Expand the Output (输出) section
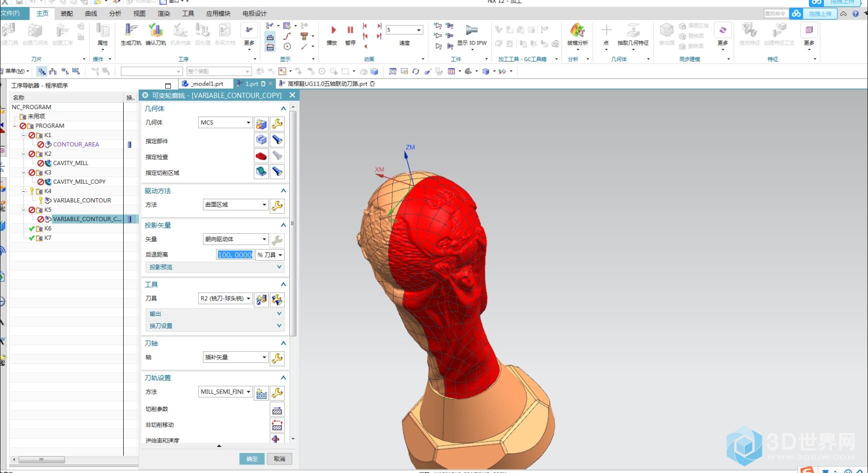This screenshot has width=868, height=473. 215,314
